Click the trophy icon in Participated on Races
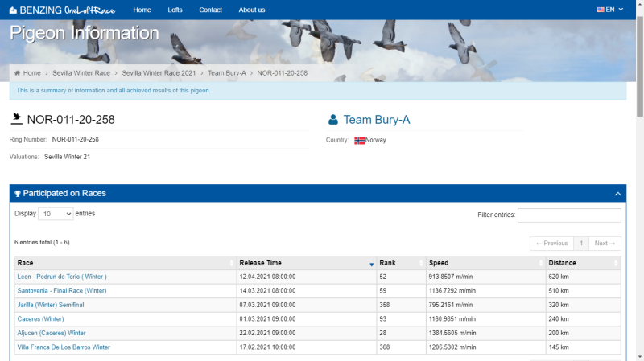The height and width of the screenshot is (361, 644). point(18,194)
